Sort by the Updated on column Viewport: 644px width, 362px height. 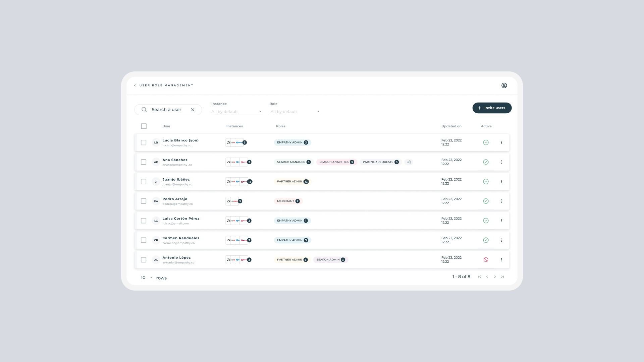(x=451, y=126)
